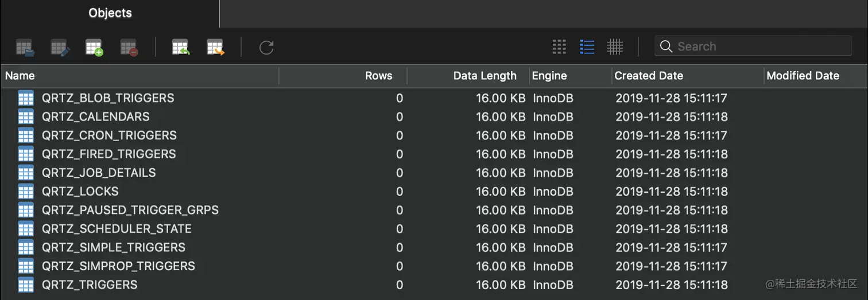Select the QRTZ_BLOB_TRIGGERS table
Viewport: 868px width, 300px height.
(108, 98)
